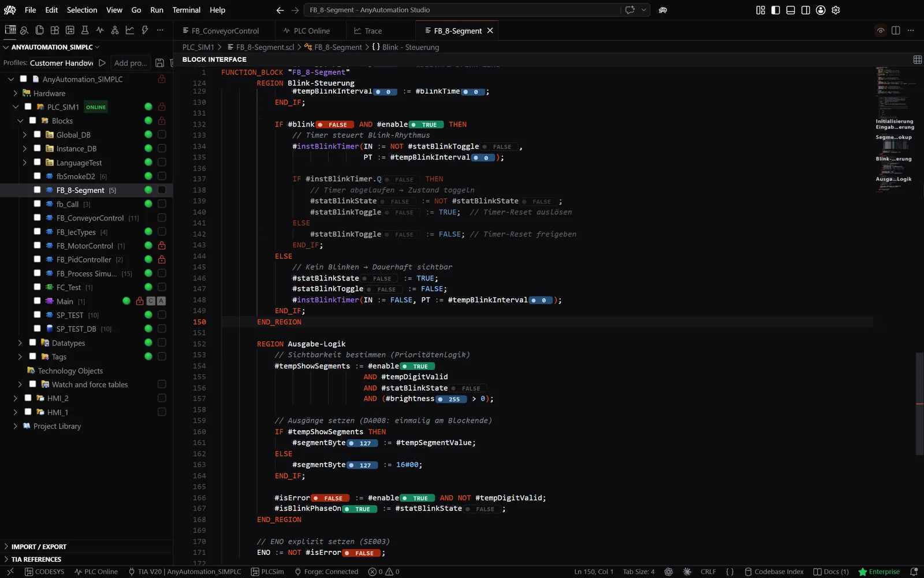Toggle the secondary side bar visibility

806,10
